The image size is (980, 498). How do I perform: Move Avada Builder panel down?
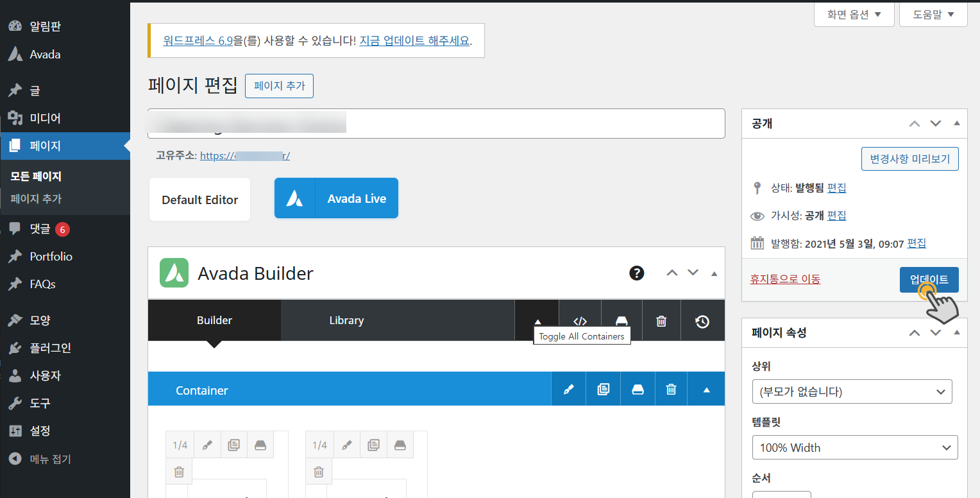pos(693,273)
